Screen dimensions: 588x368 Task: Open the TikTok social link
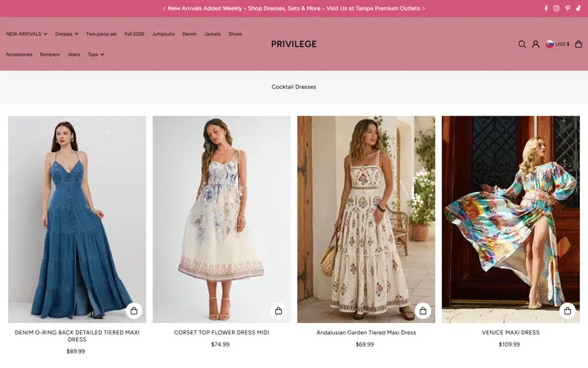point(578,8)
